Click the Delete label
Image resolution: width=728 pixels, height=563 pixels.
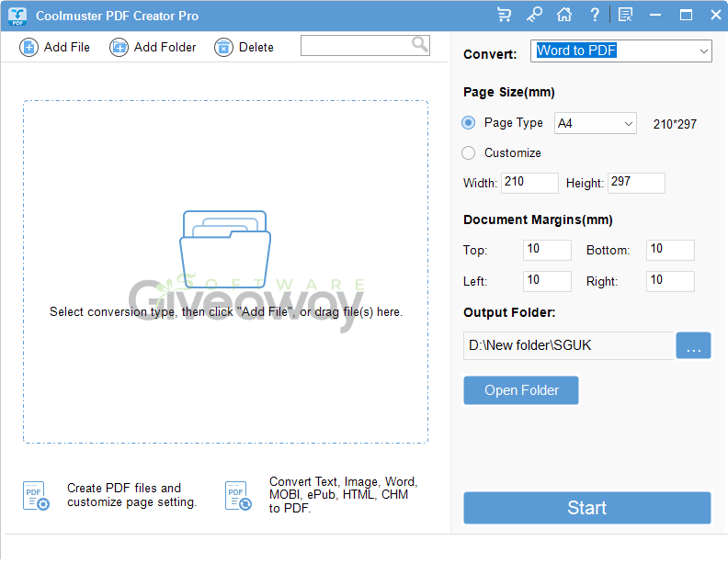coord(256,48)
